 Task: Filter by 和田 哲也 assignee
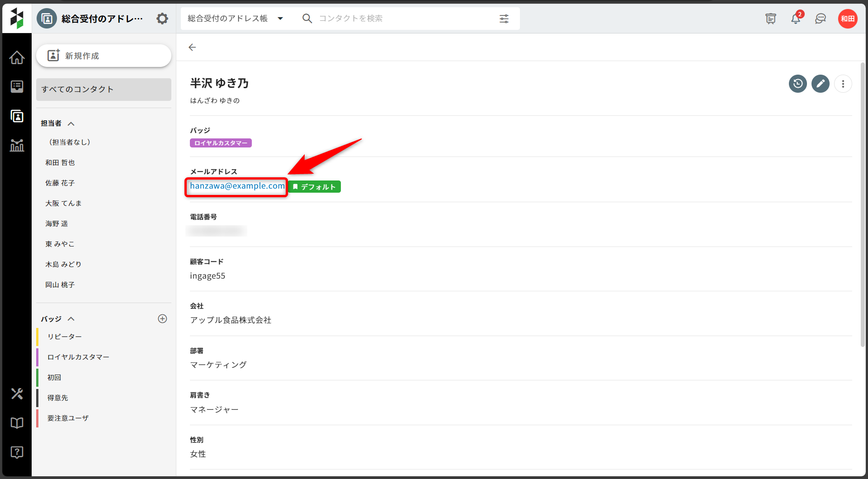click(x=60, y=162)
